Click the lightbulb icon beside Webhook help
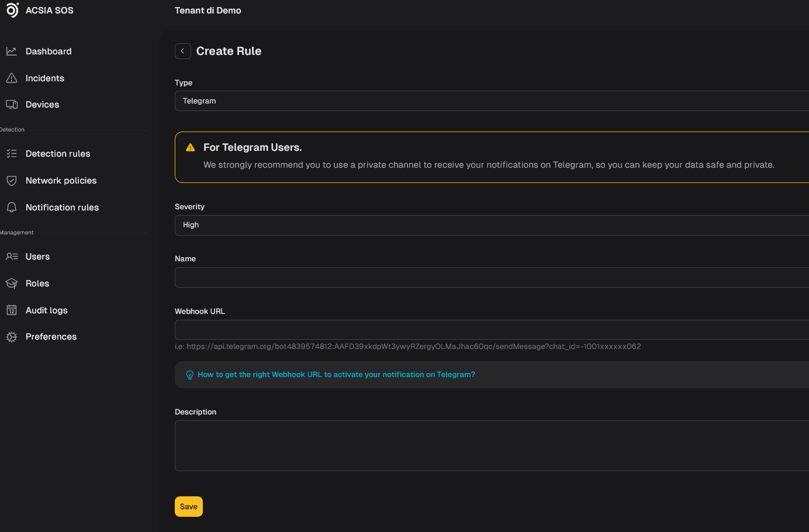809x532 pixels. 189,375
